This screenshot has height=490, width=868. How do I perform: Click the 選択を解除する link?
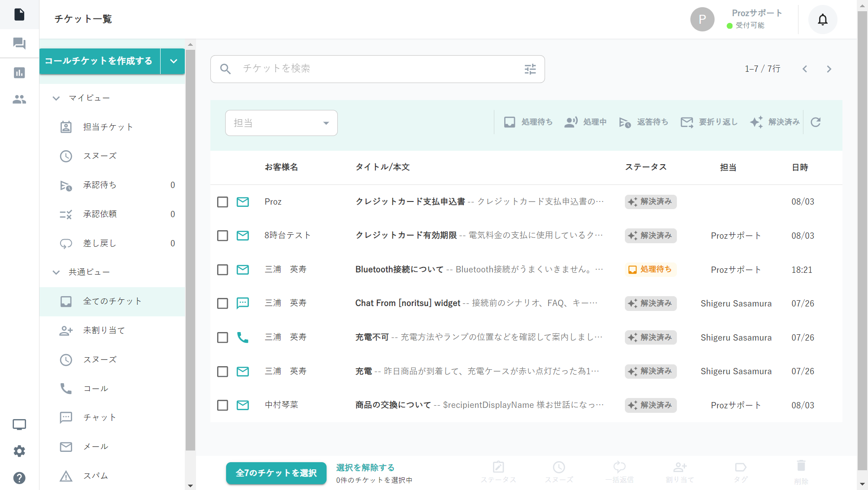click(x=365, y=468)
